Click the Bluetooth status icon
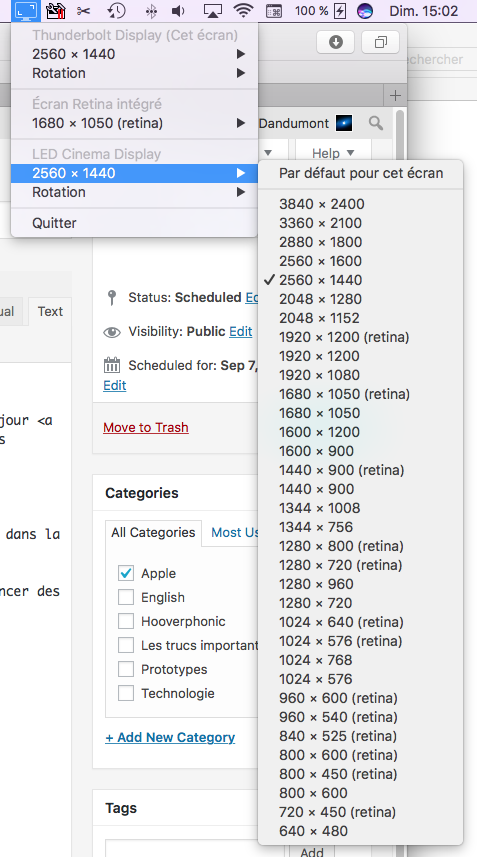Viewport: 477px width, 857px height. pos(151,10)
